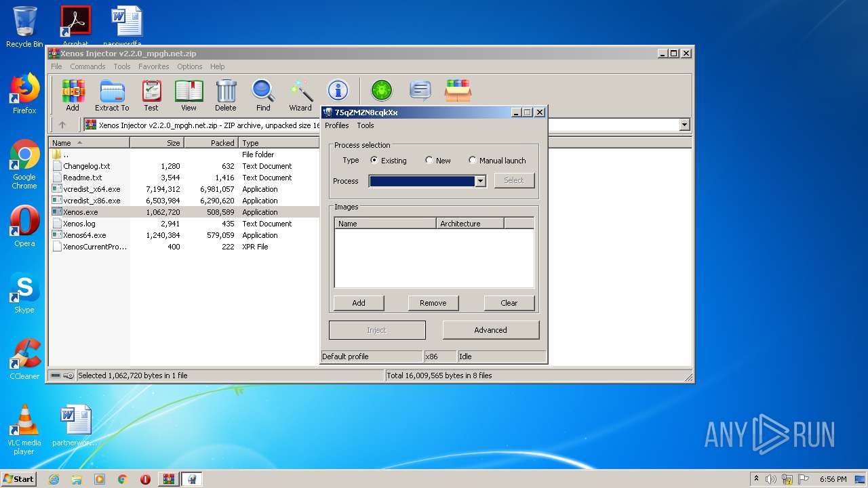Open the Help menu in WinRAR
Viewport: 868px width, 488px height.
[x=217, y=66]
